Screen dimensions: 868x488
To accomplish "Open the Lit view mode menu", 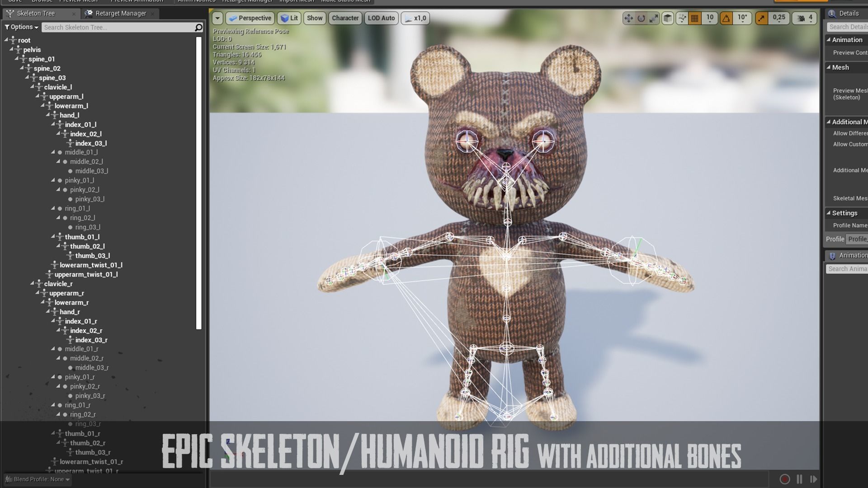I will click(289, 19).
